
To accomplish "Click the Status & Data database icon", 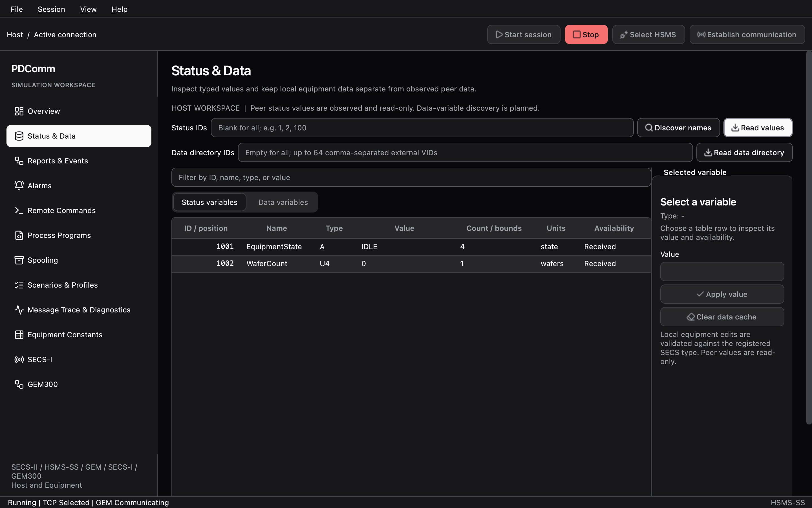I will point(19,136).
